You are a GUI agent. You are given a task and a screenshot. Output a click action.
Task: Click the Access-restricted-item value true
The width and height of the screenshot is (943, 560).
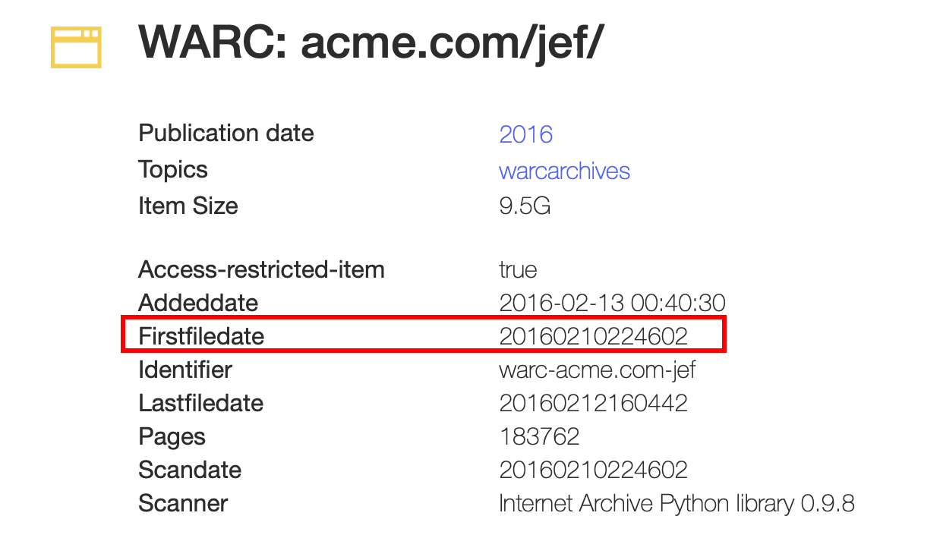518,269
